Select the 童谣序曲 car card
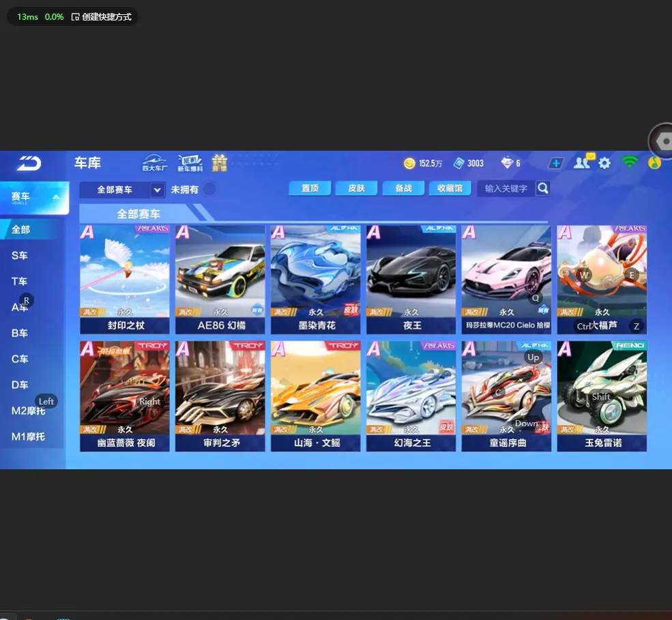Image resolution: width=672 pixels, height=620 pixels. [x=507, y=396]
